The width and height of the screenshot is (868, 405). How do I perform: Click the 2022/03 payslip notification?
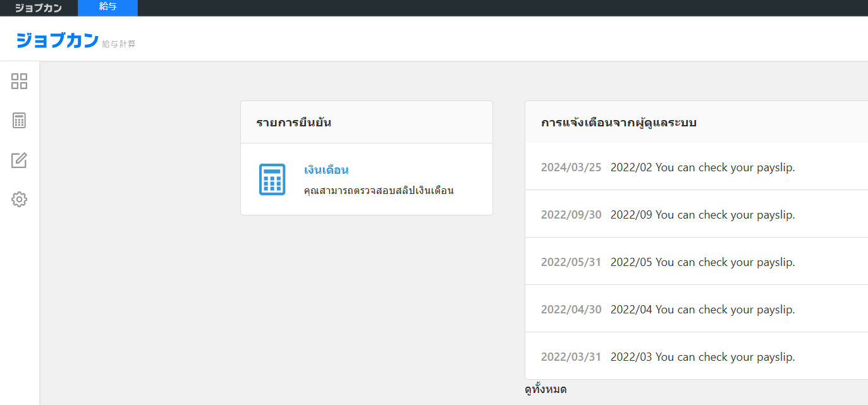702,357
